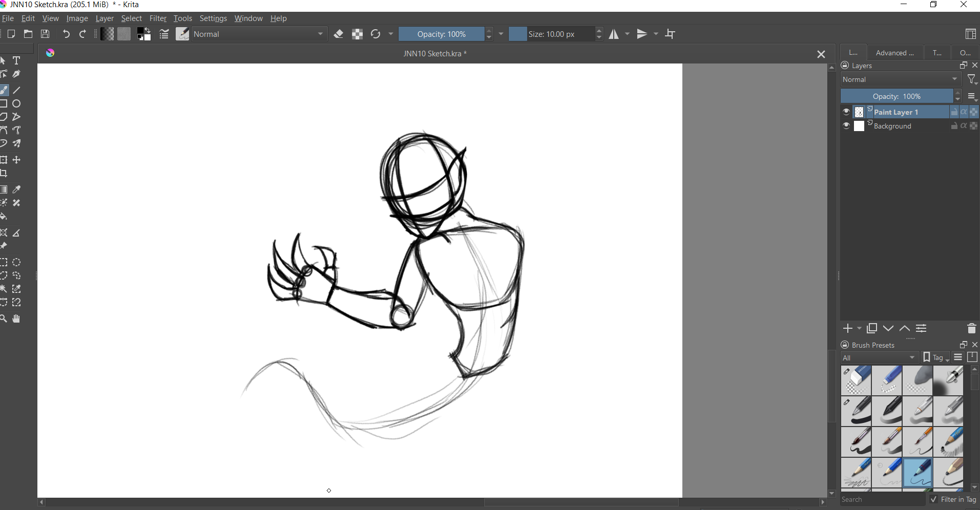Open the choose brush preset icon

(182, 34)
